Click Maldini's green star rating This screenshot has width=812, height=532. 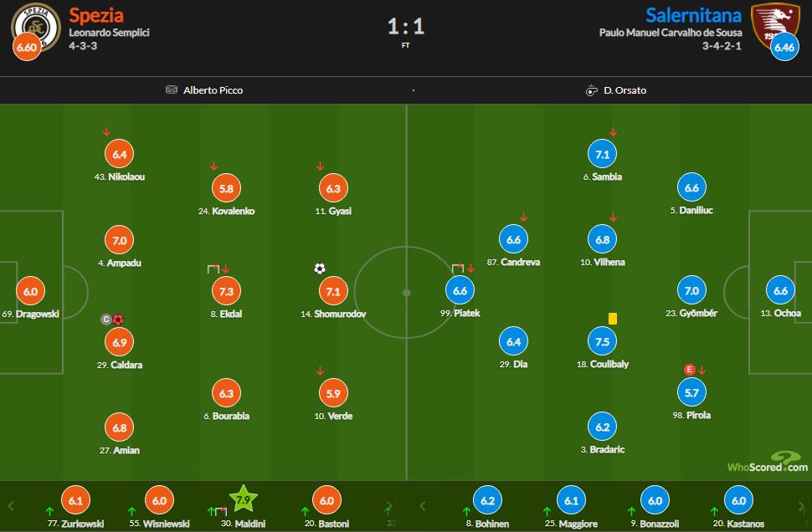pyautogui.click(x=244, y=499)
